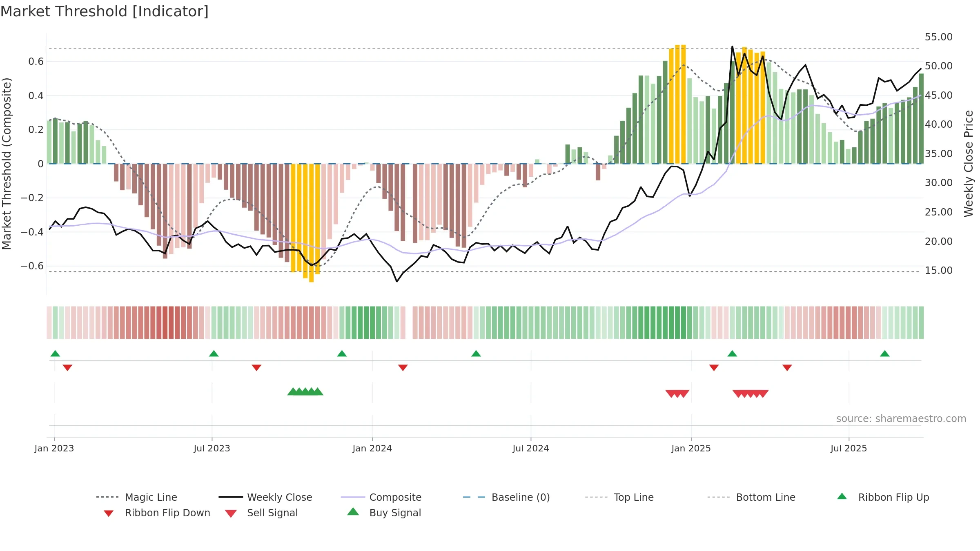Click the flip-up triangle near Aug 2025
Image resolution: width=980 pixels, height=551 pixels.
(x=884, y=353)
